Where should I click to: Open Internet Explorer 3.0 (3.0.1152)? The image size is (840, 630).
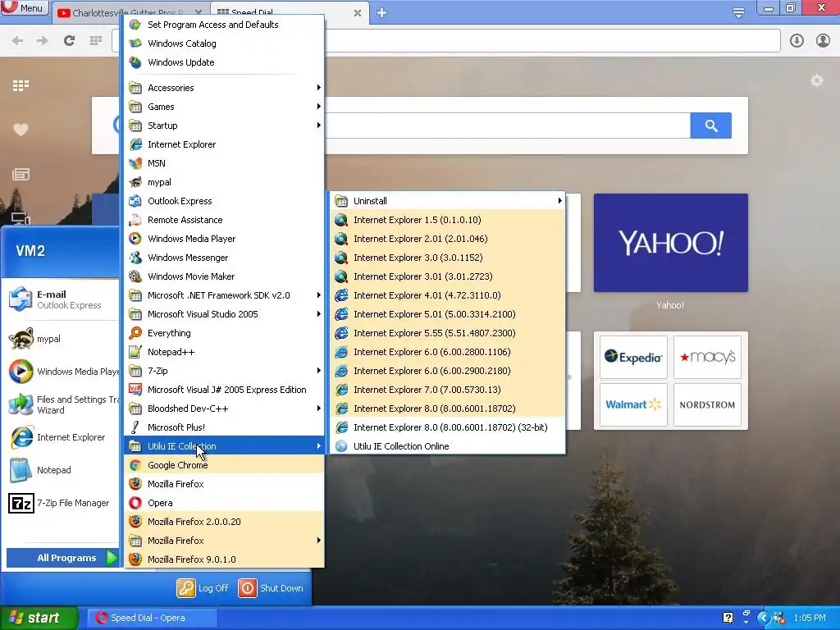(x=447, y=257)
